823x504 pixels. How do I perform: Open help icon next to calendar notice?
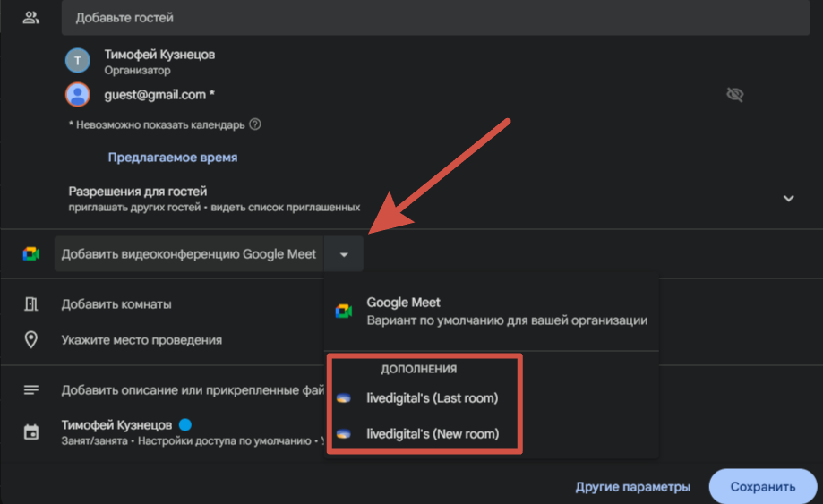(x=255, y=124)
